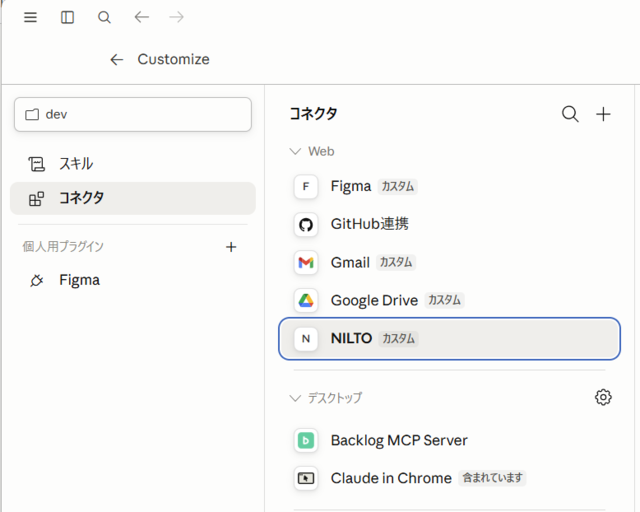Open the GitHub連携 connector

click(449, 224)
